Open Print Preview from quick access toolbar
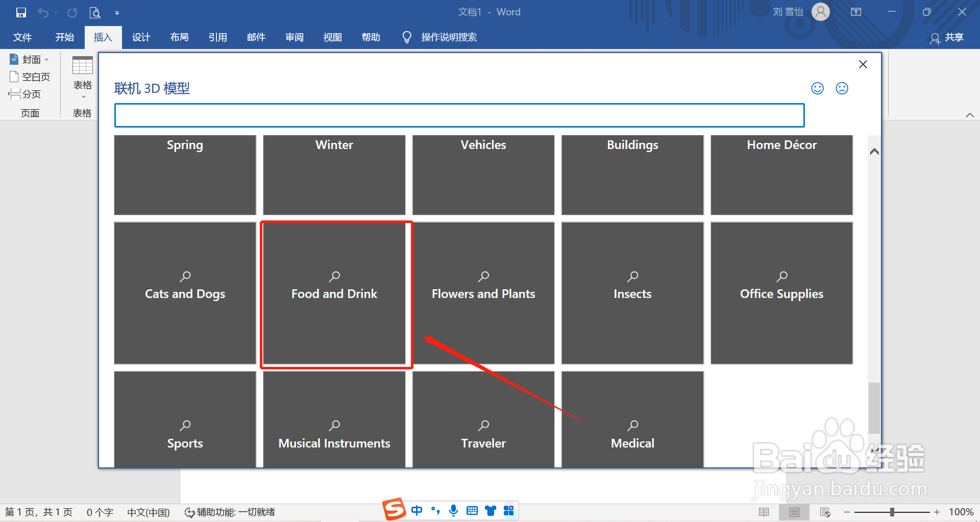 pos(95,12)
